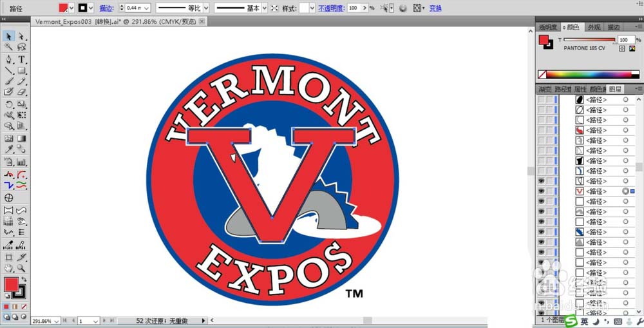This screenshot has height=328, width=644.
Task: Select the Blend tool
Action: click(21, 150)
